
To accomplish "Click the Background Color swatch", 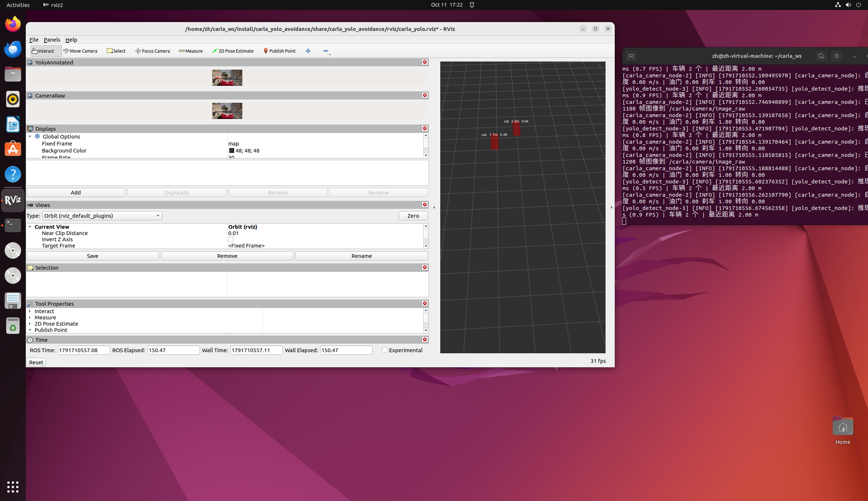I will (232, 151).
